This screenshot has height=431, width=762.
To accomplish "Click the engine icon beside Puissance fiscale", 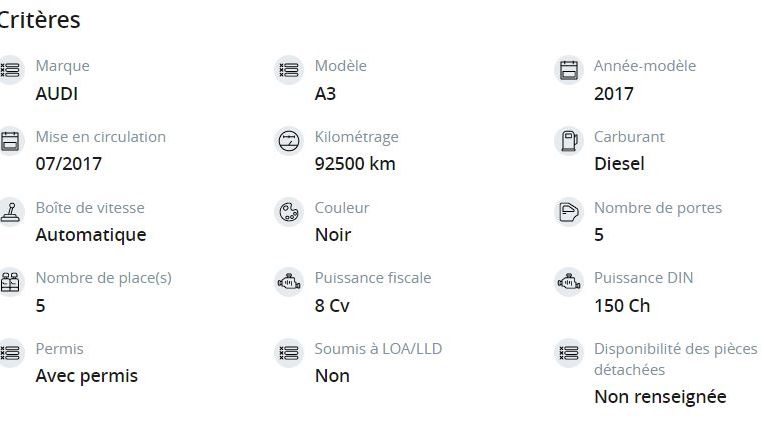I will tap(289, 282).
